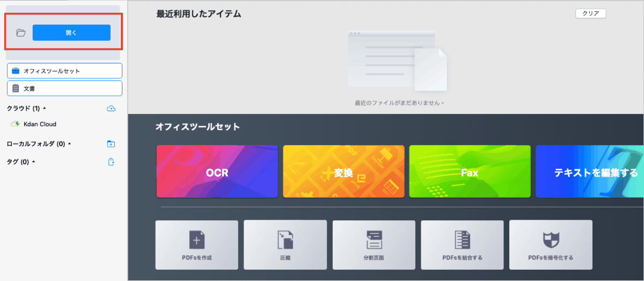644x281 pixels.
Task: Click the 圧縮 tile
Action: click(x=285, y=244)
